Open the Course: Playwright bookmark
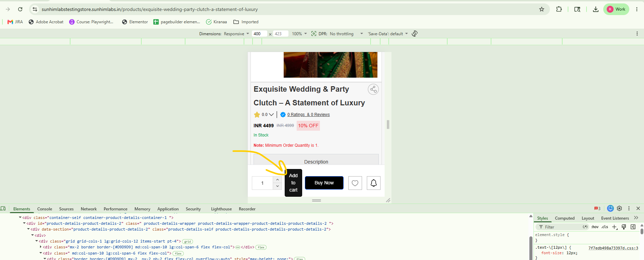Screen dimensions: 644x260 tap(91, 22)
